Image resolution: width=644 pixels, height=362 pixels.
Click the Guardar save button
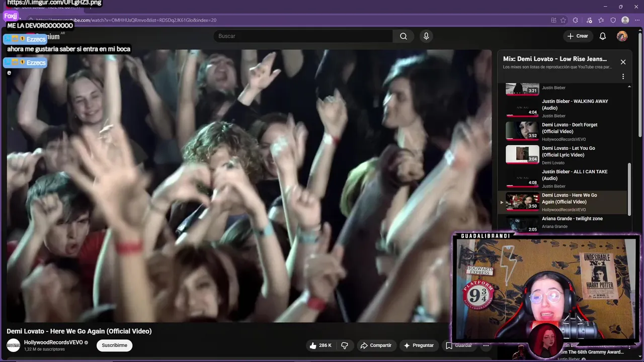(x=458, y=345)
